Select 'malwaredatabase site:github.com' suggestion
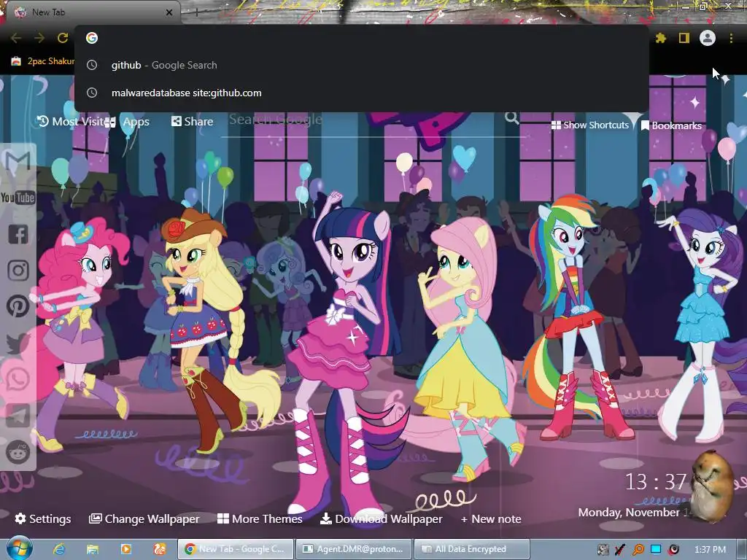Image resolution: width=747 pixels, height=560 pixels. [362, 93]
